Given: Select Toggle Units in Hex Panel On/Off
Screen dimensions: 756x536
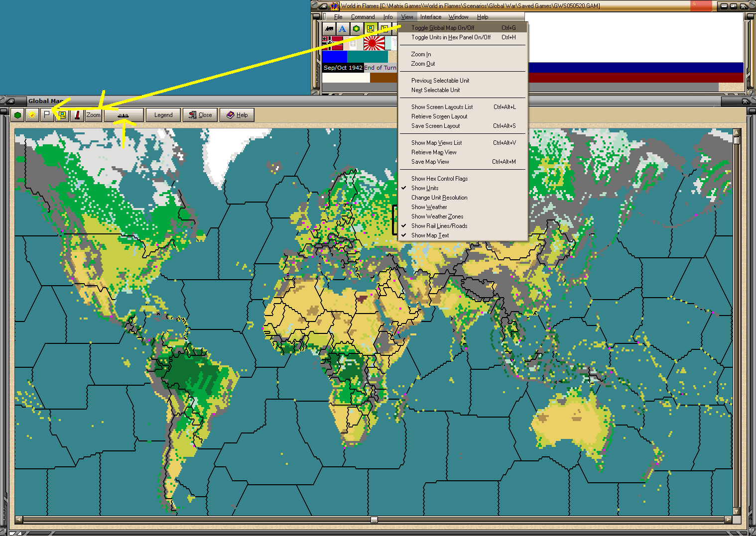Looking at the screenshot, I should pos(463,37).
